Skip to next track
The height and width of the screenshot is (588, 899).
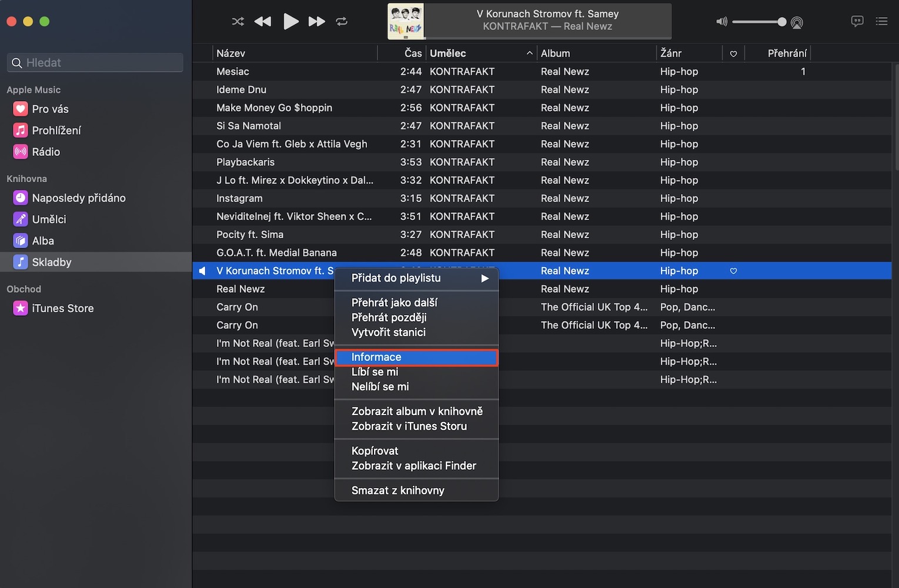pyautogui.click(x=316, y=22)
